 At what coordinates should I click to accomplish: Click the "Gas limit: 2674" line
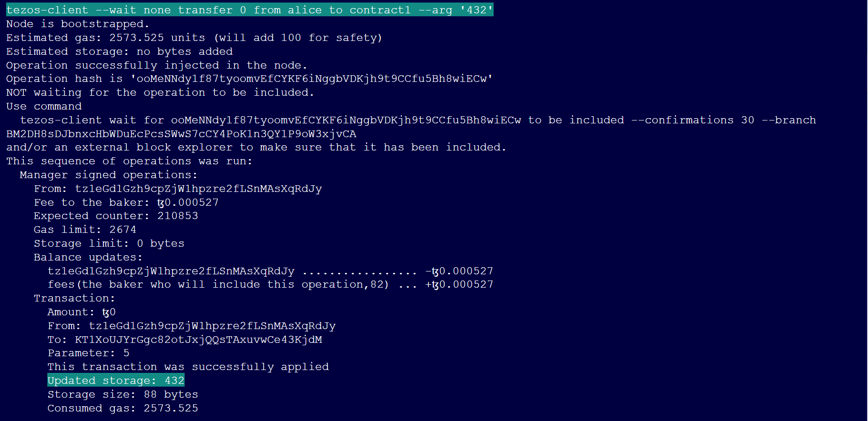coord(85,230)
